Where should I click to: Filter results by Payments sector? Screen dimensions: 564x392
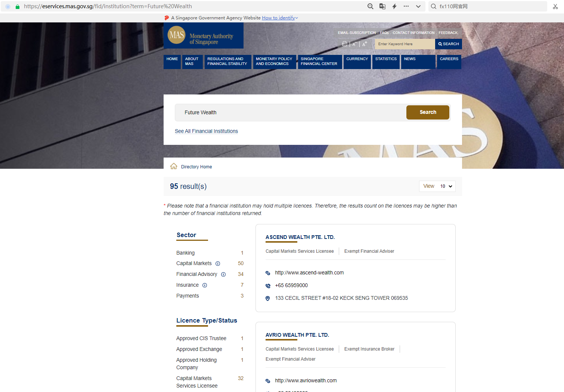[x=188, y=296]
